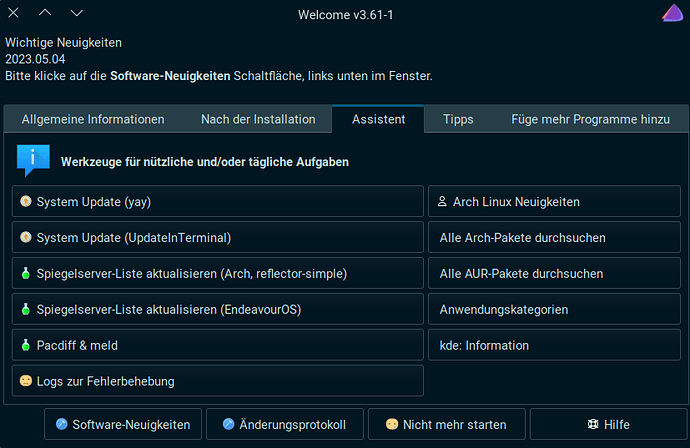Image resolution: width=690 pixels, height=448 pixels.
Task: Click the face icon in Nicht mehr starten
Action: pos(392,424)
